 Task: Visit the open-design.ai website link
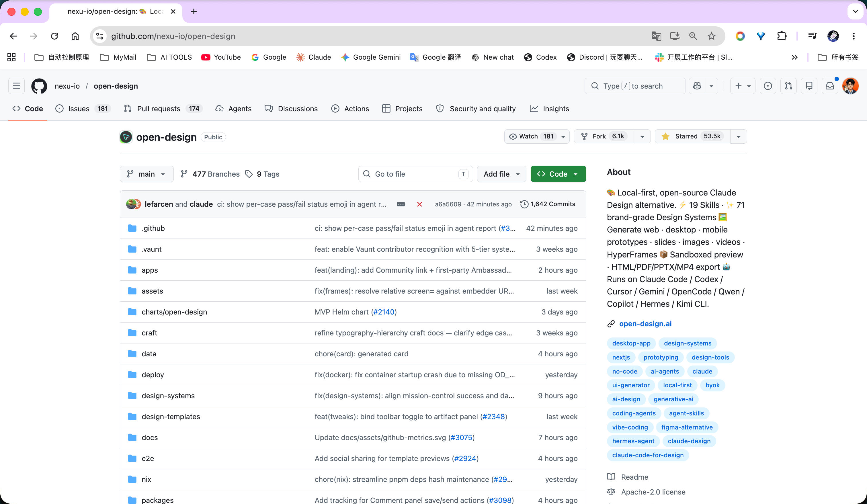click(645, 324)
